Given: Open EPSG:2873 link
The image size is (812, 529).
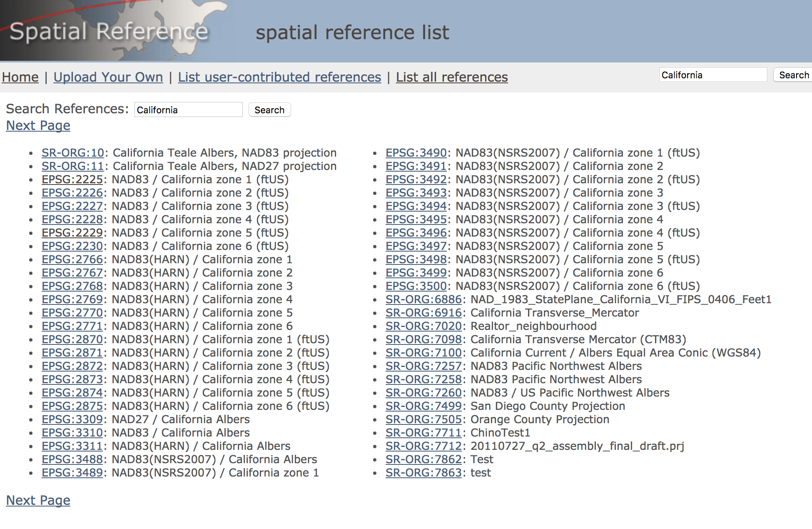Looking at the screenshot, I should [72, 379].
